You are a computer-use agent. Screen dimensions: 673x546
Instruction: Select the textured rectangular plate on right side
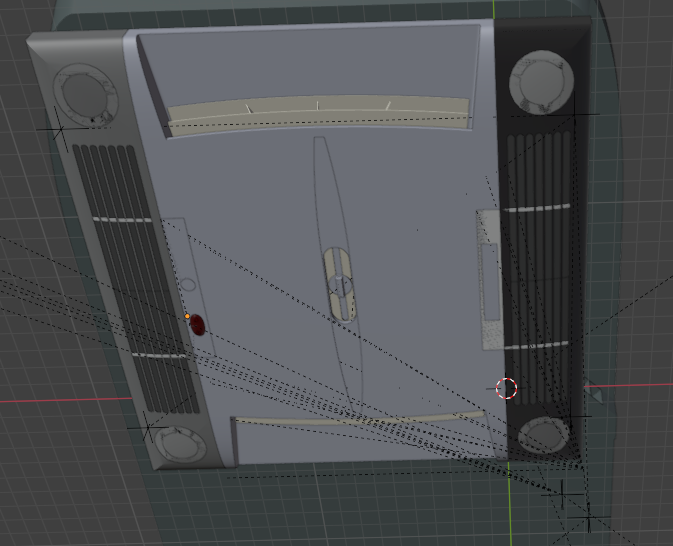point(487,280)
